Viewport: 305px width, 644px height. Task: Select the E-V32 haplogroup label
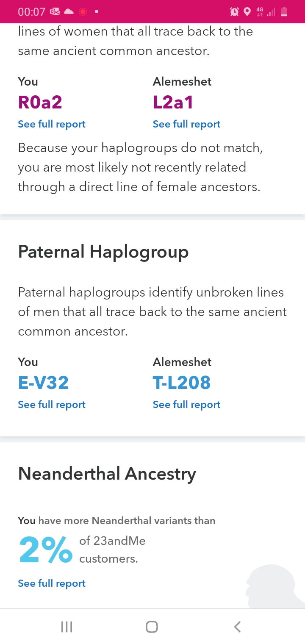tap(43, 383)
